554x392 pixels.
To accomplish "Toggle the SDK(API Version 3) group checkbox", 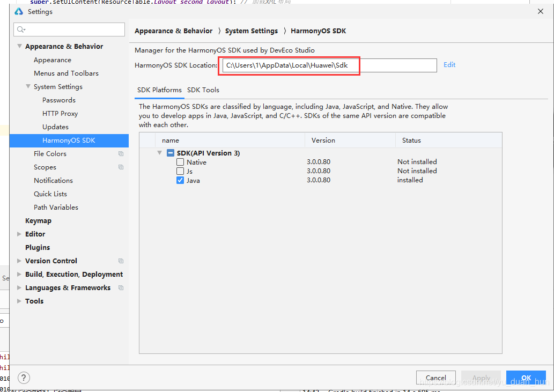I will click(x=171, y=153).
